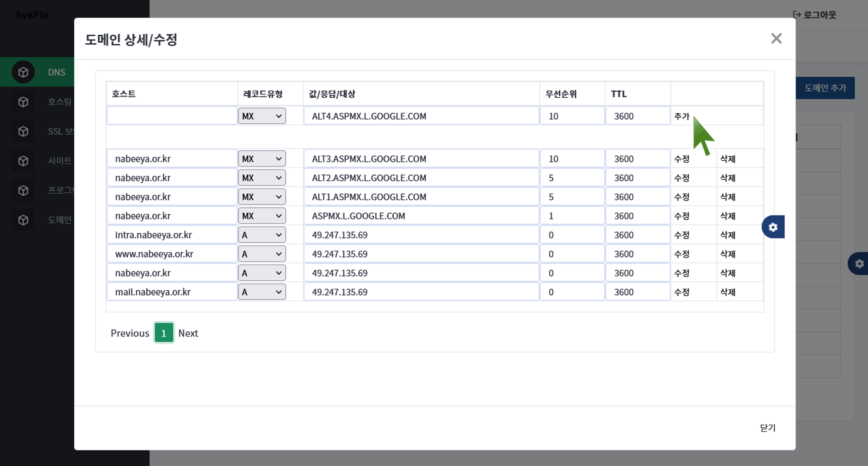Open record type dropdown for ALT3.ASPMX.L.GOOGLE.COM row
Viewport: 868px width, 466px height.
(x=262, y=159)
